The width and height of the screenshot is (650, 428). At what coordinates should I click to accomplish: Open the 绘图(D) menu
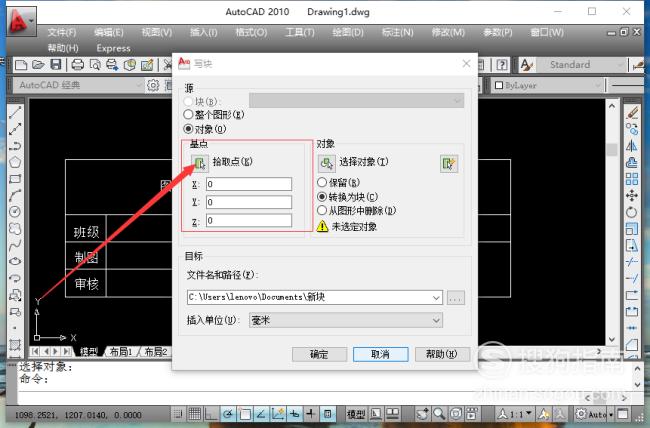click(x=348, y=32)
